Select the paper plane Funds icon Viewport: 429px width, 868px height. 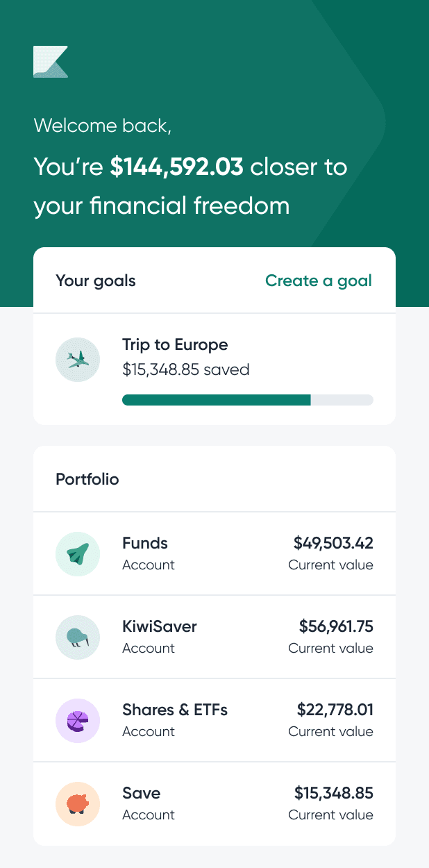click(x=78, y=553)
